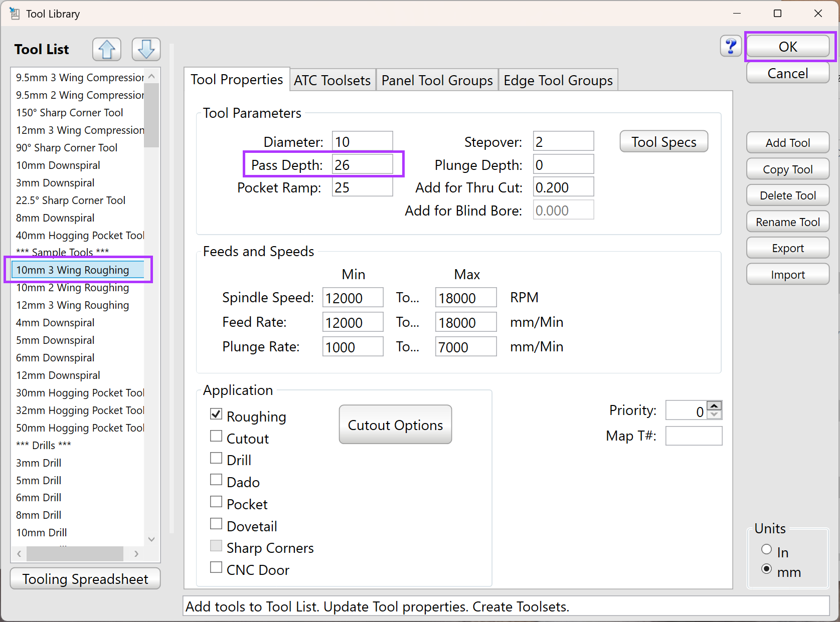The width and height of the screenshot is (840, 622).
Task: Decrease Priority with the down spinner arrow
Action: click(x=714, y=415)
